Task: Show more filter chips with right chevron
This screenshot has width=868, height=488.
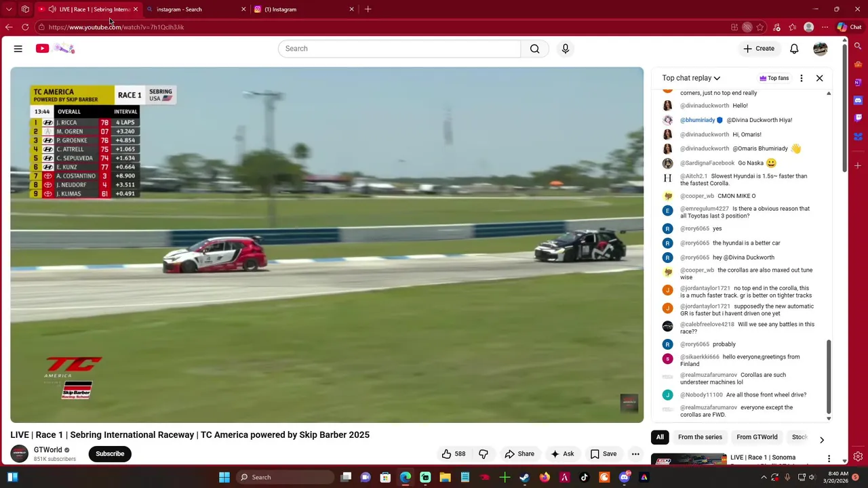Action: click(821, 439)
